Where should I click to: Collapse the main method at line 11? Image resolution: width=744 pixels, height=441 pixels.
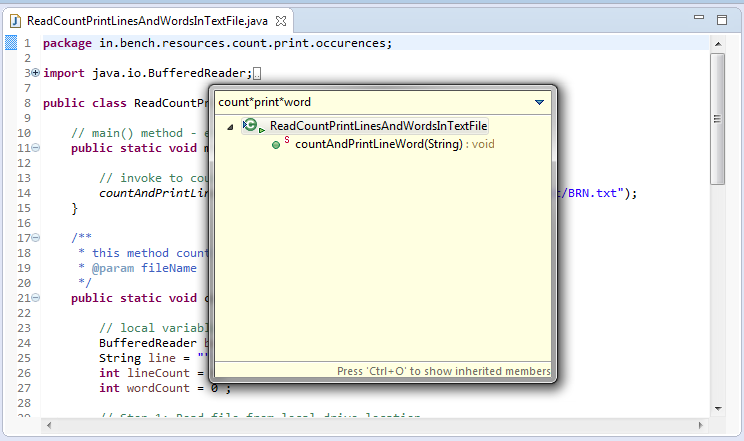[x=36, y=148]
